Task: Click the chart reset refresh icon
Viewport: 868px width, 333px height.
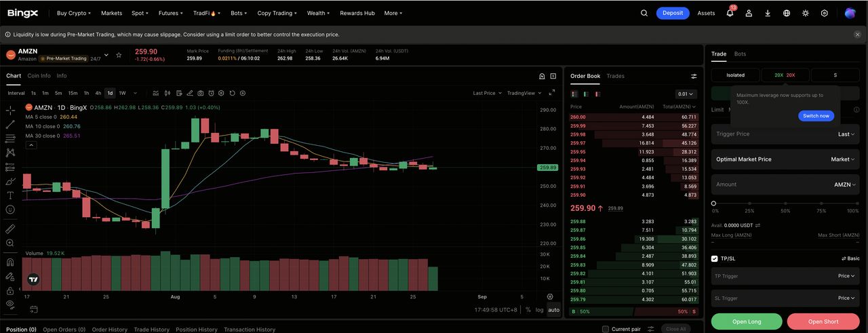Action: 232,93
